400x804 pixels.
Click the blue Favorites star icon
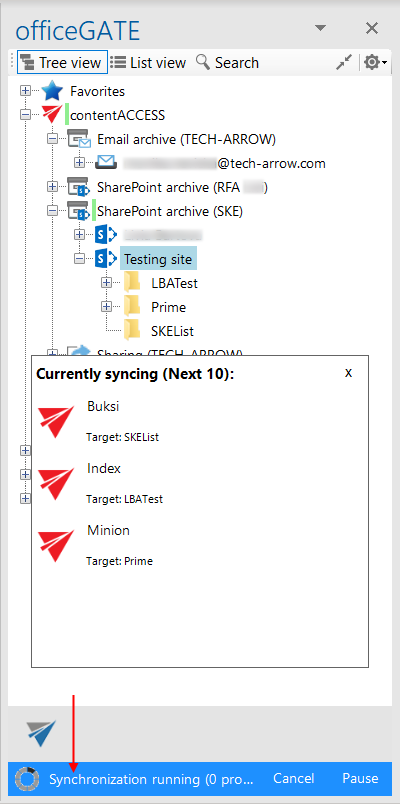tap(52, 91)
